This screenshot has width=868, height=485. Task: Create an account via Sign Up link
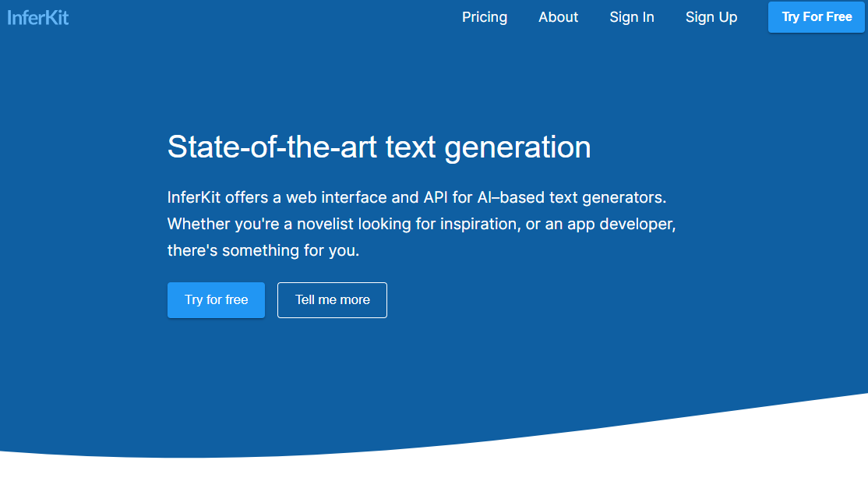[711, 17]
